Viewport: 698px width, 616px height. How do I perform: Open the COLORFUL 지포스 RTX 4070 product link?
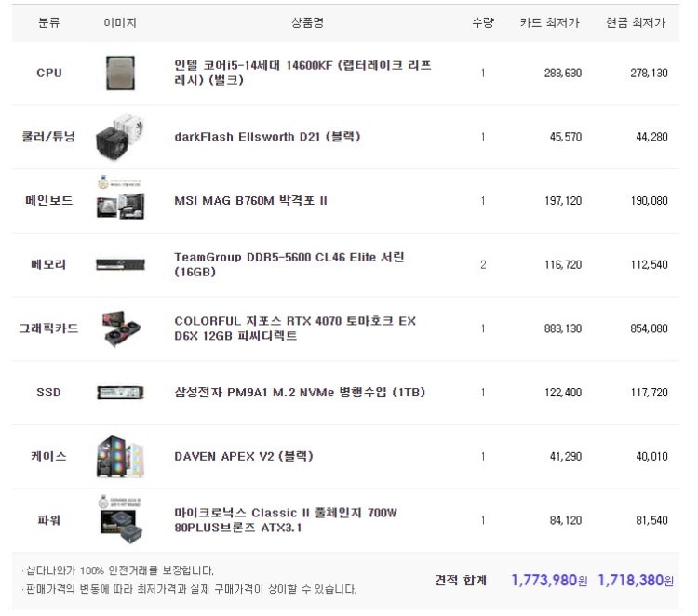tap(295, 328)
